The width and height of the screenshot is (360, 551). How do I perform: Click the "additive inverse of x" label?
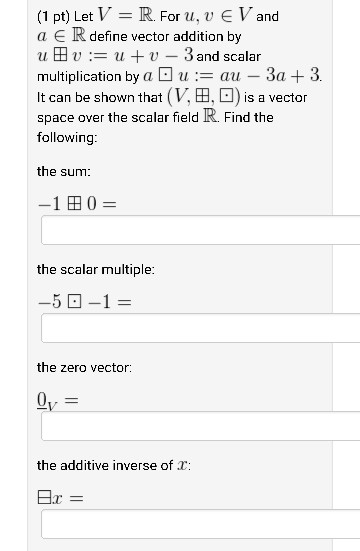pos(114,466)
